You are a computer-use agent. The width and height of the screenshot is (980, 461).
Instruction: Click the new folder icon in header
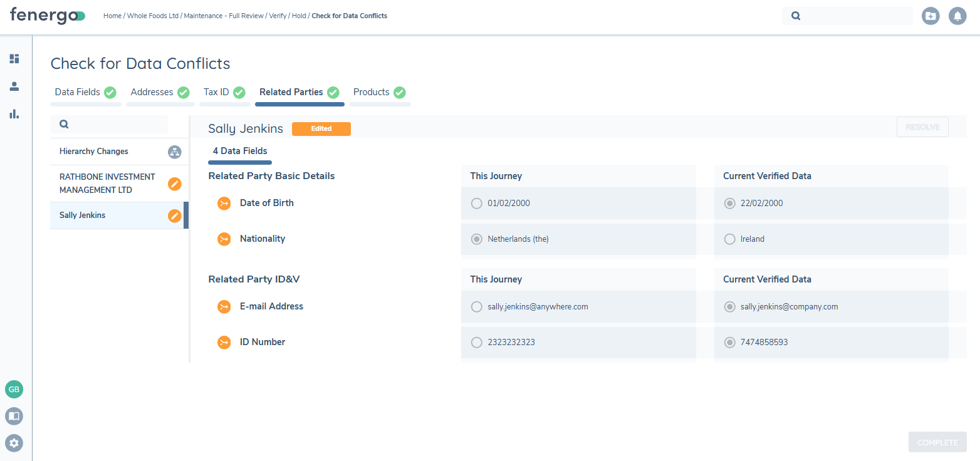(x=930, y=16)
